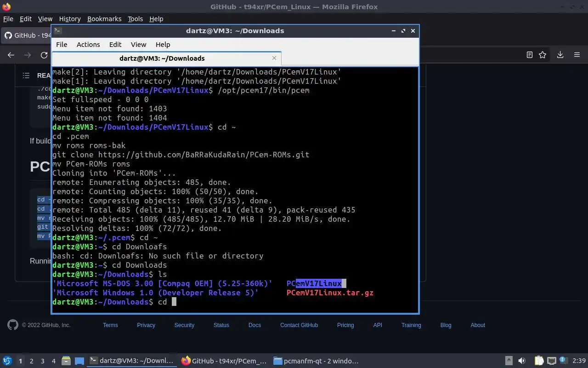
Task: Open the File menu in the terminal
Action: click(x=62, y=45)
